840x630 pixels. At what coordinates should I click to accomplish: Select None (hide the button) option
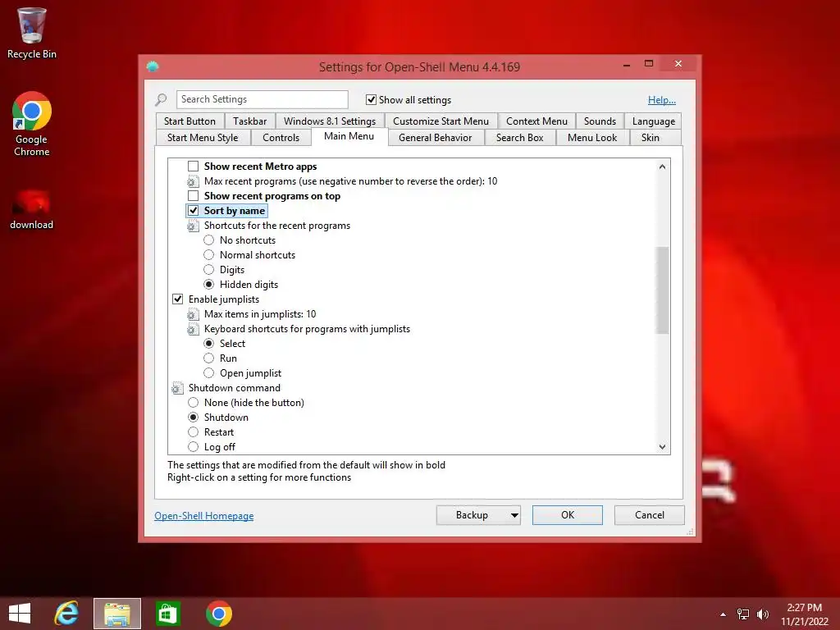pyautogui.click(x=193, y=403)
